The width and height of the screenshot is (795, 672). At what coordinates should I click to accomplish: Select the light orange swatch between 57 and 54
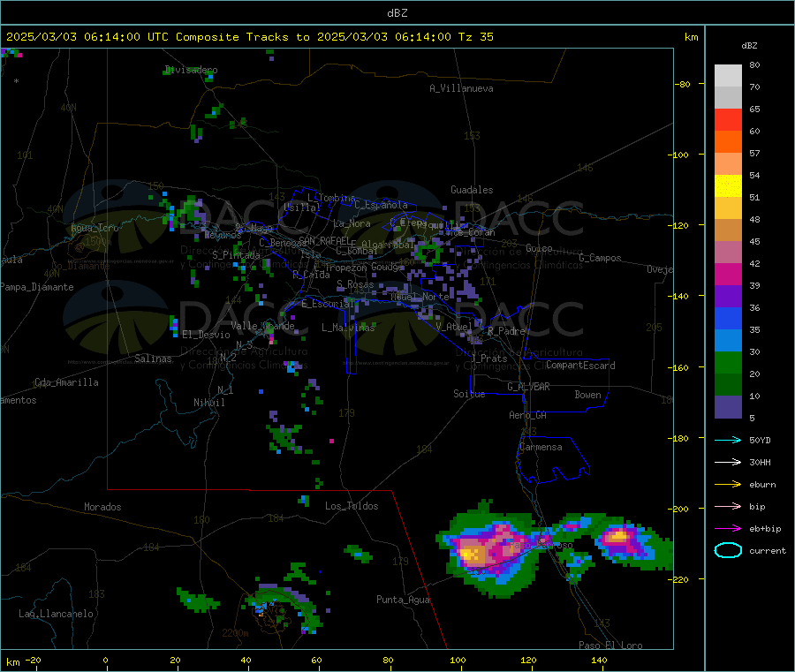(x=728, y=164)
